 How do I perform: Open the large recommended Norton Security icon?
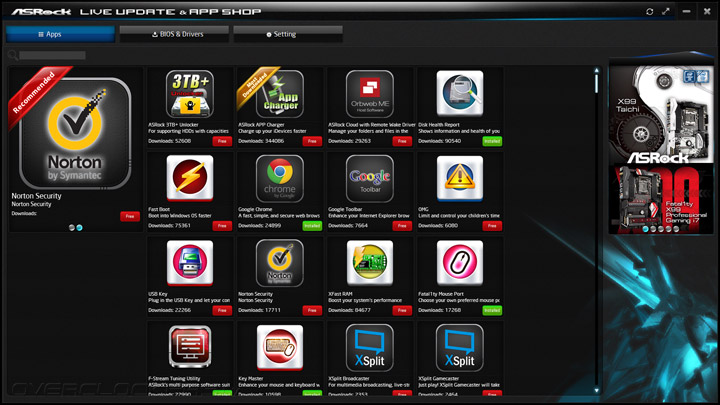(75, 133)
